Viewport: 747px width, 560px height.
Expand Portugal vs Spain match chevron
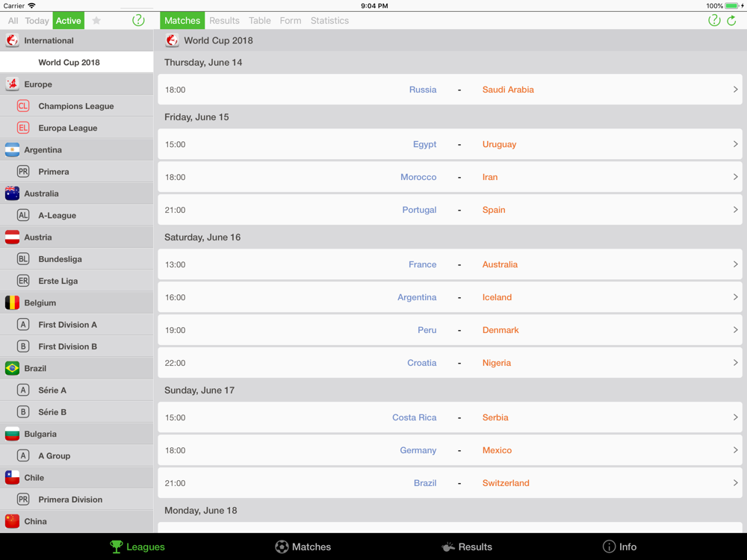pos(735,210)
